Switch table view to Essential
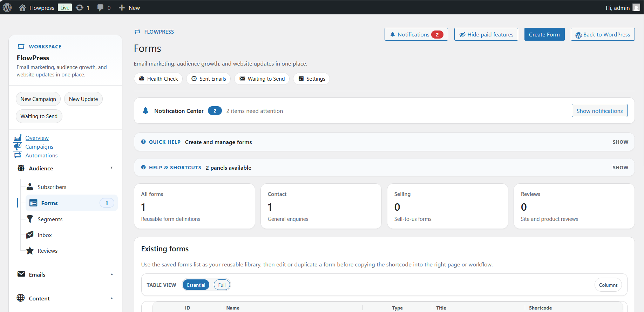This screenshot has width=644, height=312. point(196,285)
